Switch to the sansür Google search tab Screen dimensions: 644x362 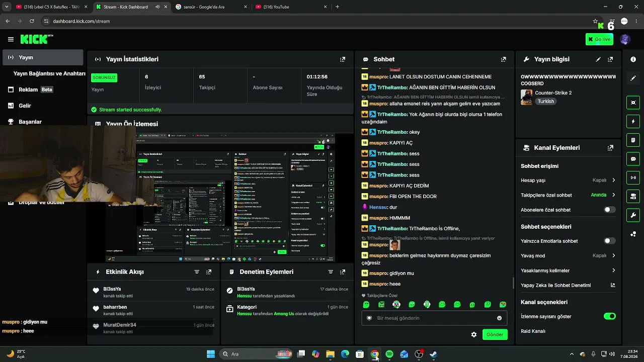click(211, 7)
